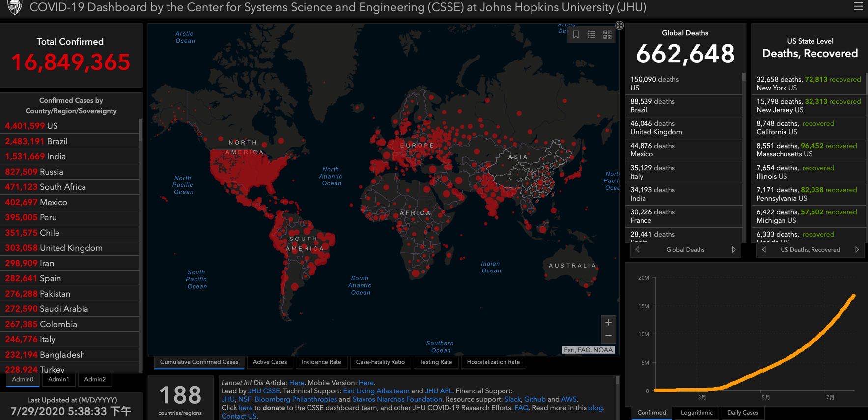Select the Active Cases map tab

point(270,362)
